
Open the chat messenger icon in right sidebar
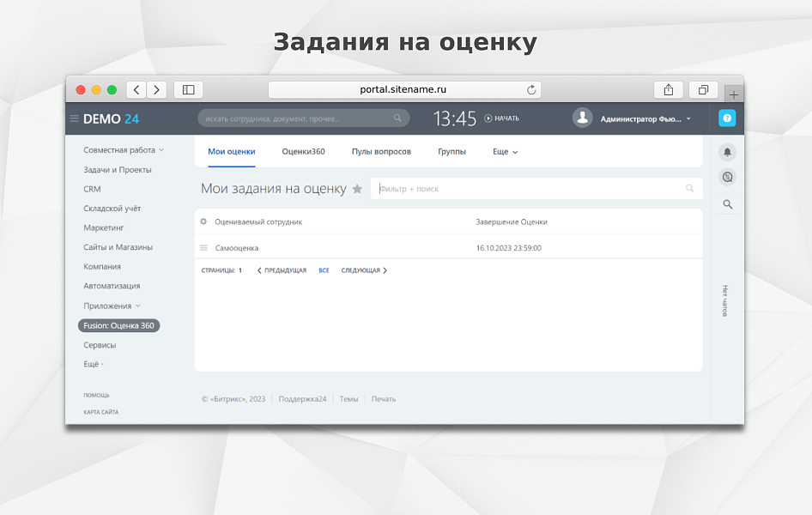coord(726,177)
